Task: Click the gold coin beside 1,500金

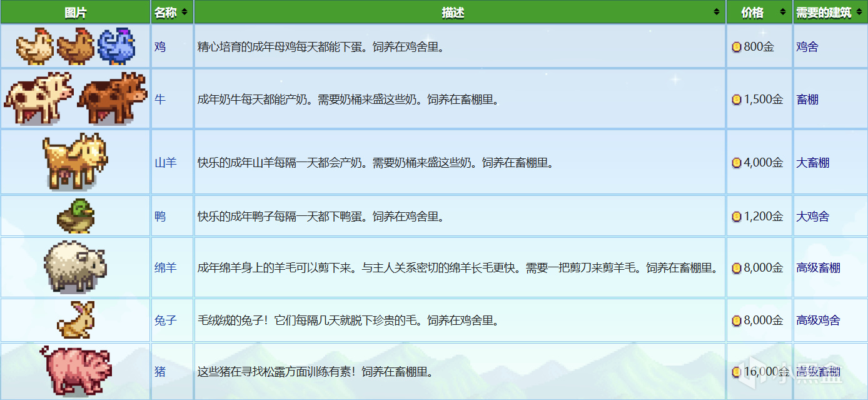Action: click(x=737, y=100)
